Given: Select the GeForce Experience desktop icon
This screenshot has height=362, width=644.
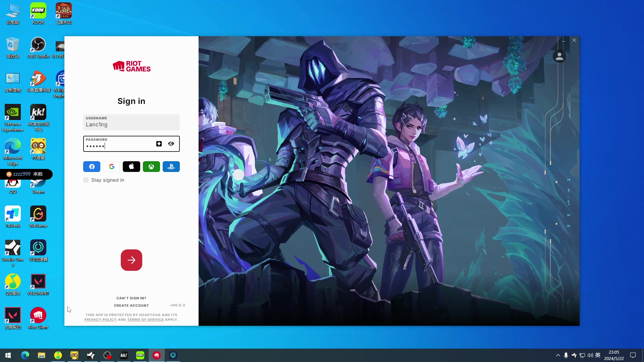Looking at the screenshot, I should coord(13,118).
